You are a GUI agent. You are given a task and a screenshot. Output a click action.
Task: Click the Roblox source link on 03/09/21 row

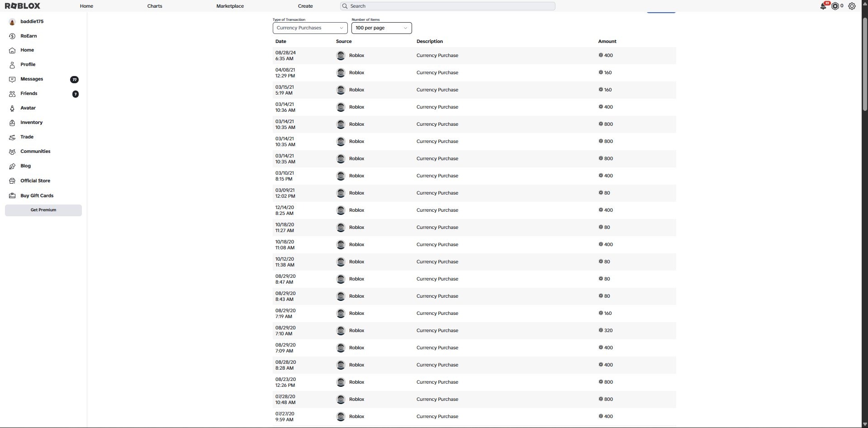356,193
